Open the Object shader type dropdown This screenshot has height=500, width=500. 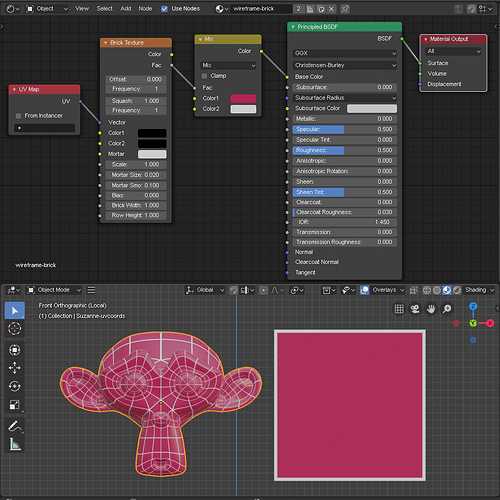(x=47, y=9)
